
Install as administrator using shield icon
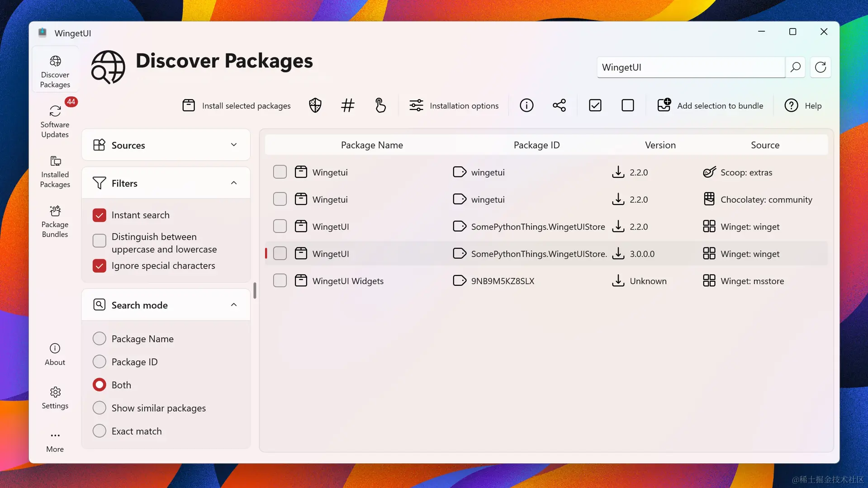coord(315,105)
